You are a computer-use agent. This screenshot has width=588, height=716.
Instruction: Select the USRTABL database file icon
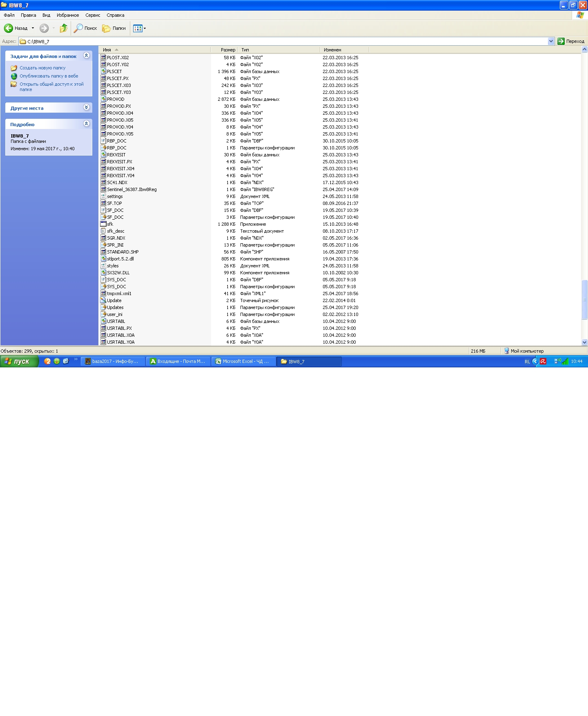pyautogui.click(x=103, y=321)
